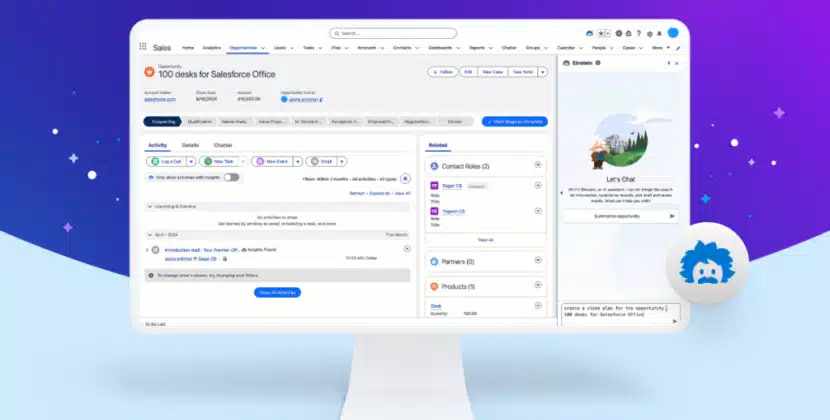Open the Chatter tab in navigation bar
This screenshot has width=830, height=420.
click(x=509, y=48)
